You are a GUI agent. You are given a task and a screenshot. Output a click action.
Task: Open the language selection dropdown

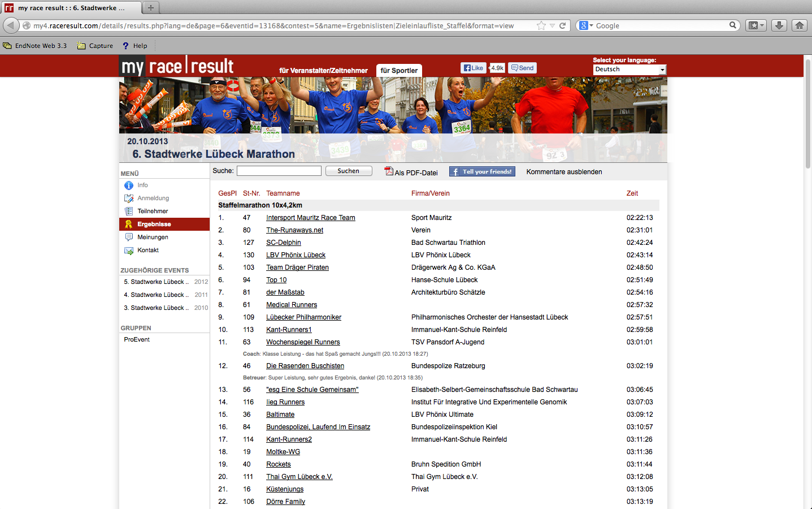point(630,70)
